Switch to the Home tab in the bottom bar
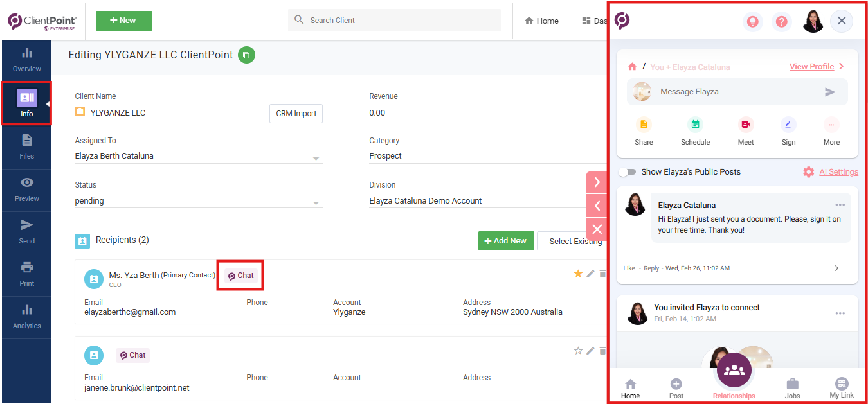Screen dimensions: 868x404 (x=630, y=389)
